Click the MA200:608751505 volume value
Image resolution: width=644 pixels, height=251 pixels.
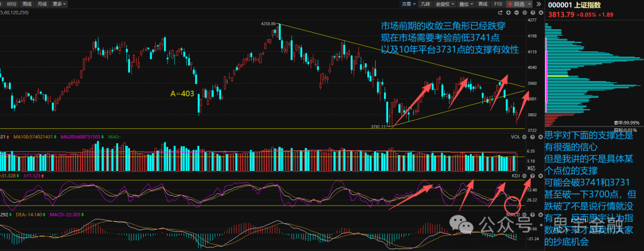pos(81,137)
